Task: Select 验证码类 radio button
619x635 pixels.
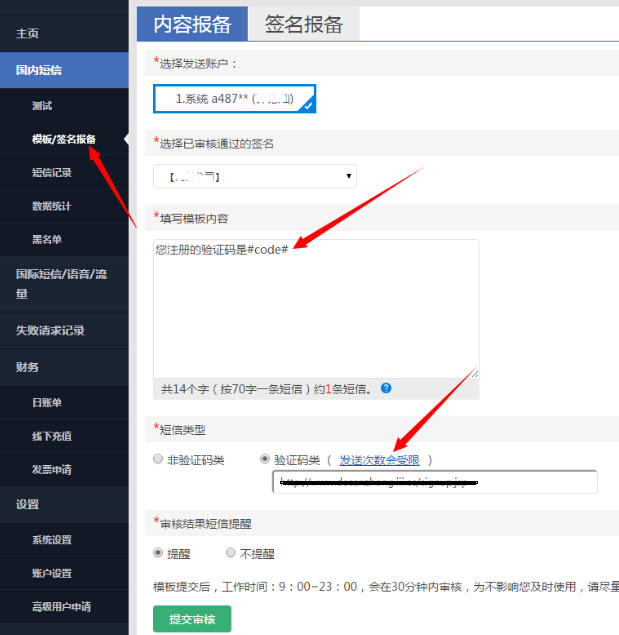Action: [x=265, y=459]
